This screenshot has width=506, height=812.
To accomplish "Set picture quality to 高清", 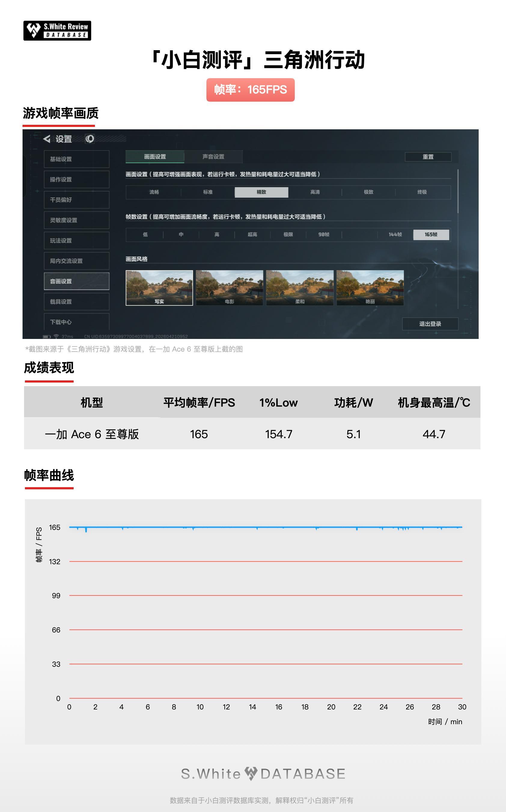I will click(x=315, y=192).
